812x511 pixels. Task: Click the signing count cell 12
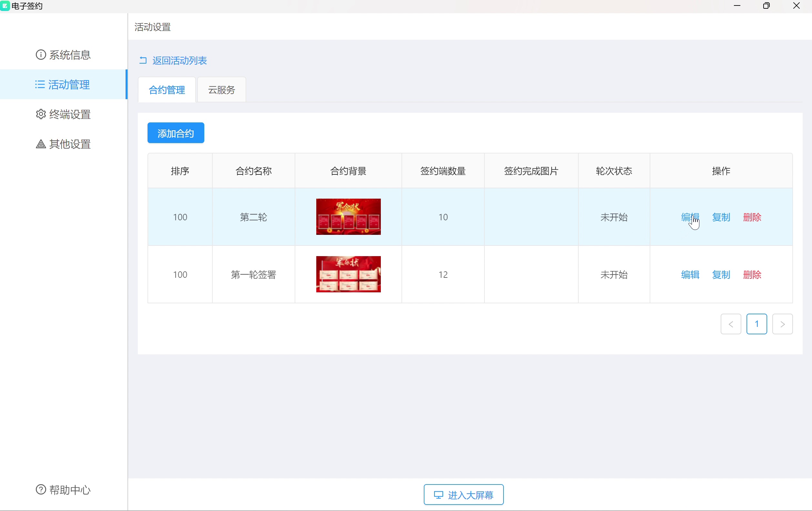pos(443,275)
